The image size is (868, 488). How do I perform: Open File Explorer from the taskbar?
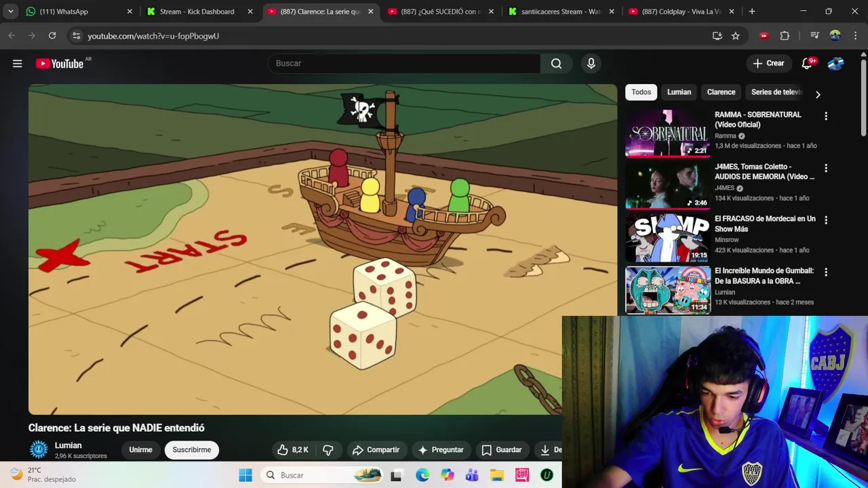(x=497, y=475)
